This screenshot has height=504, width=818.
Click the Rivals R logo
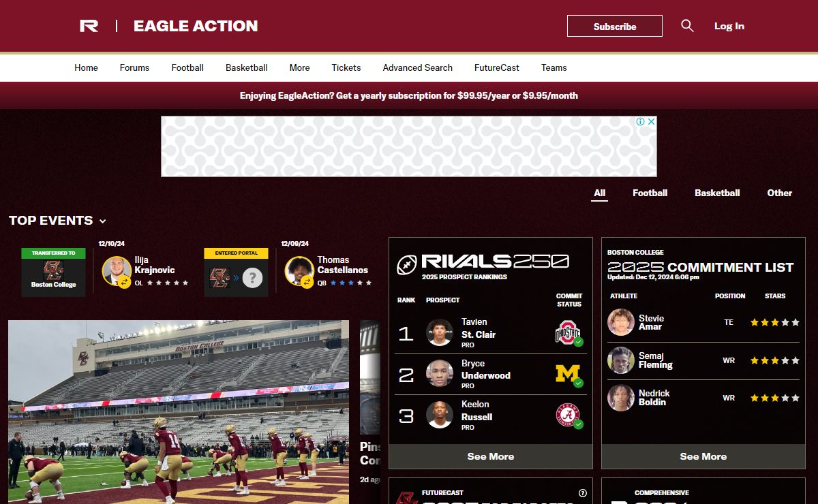click(89, 26)
